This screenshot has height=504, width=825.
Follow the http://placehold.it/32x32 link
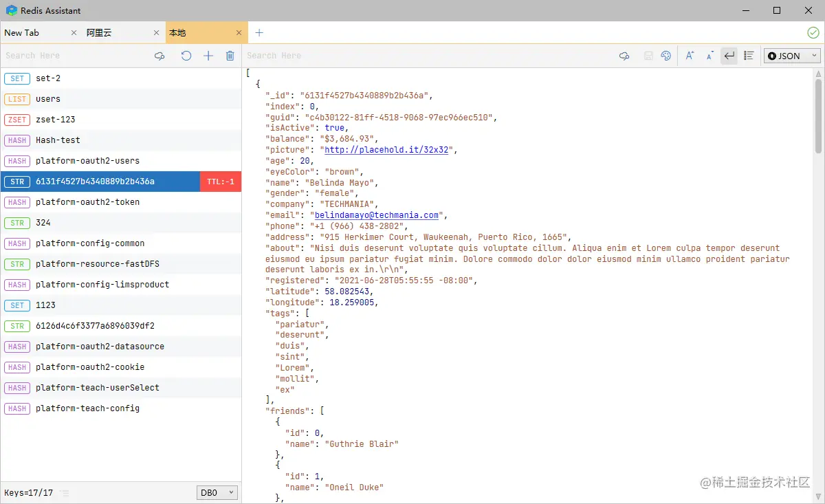(x=386, y=150)
